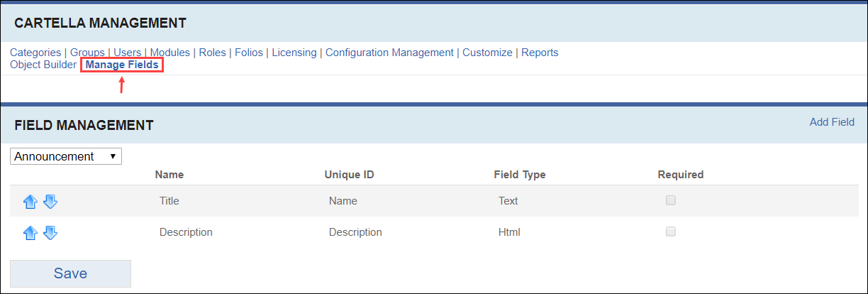The height and width of the screenshot is (294, 868).
Task: Click the Text field type cell
Action: [508, 201]
